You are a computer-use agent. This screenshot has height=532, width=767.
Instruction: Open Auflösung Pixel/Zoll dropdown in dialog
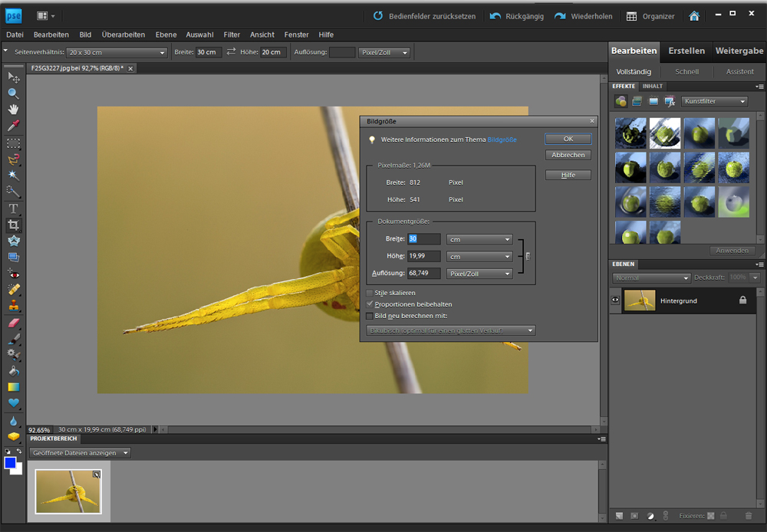tap(479, 274)
